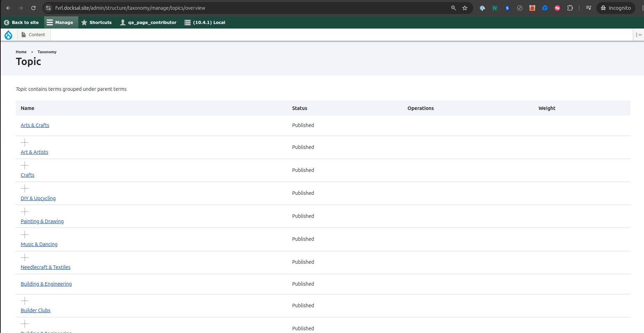The image size is (644, 333).
Task: Open the qa_page_contributor user account icon
Action: tap(122, 22)
